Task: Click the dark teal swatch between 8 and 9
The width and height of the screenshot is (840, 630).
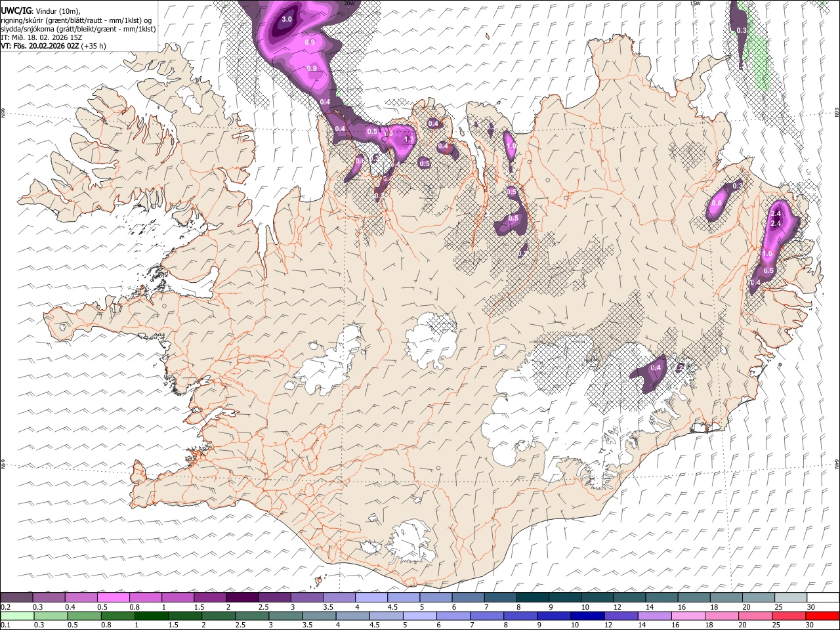Action: click(x=532, y=597)
